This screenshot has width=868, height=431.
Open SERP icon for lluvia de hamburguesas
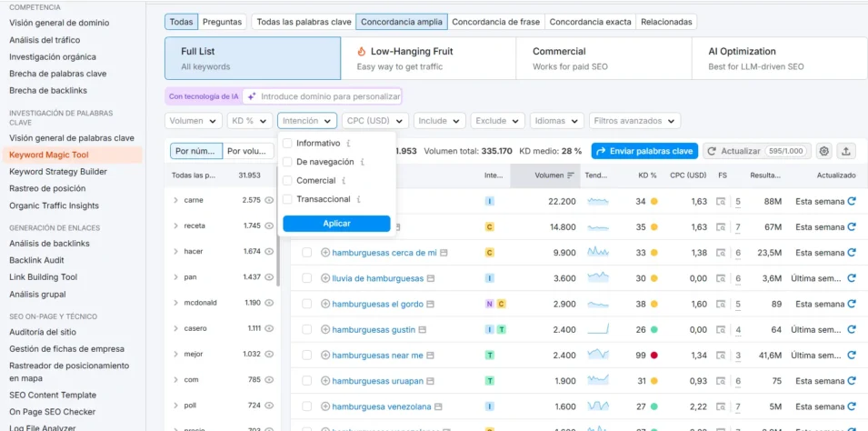click(431, 278)
